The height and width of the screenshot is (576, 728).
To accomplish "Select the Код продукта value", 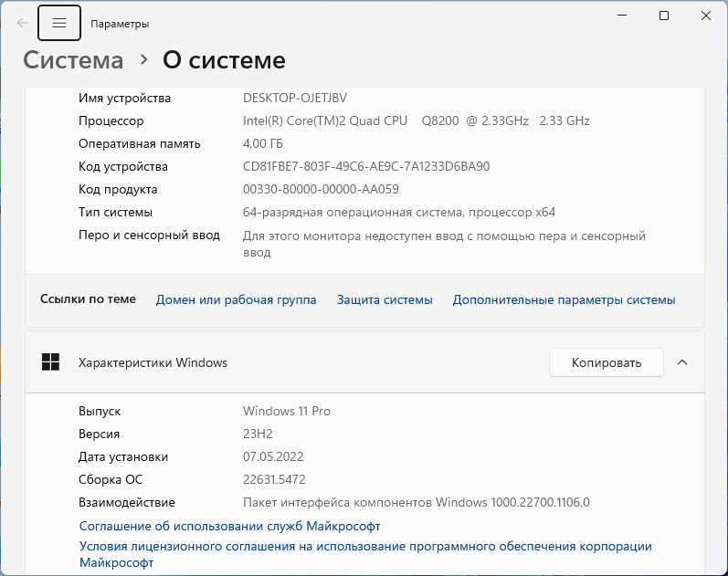I will pos(321,189).
